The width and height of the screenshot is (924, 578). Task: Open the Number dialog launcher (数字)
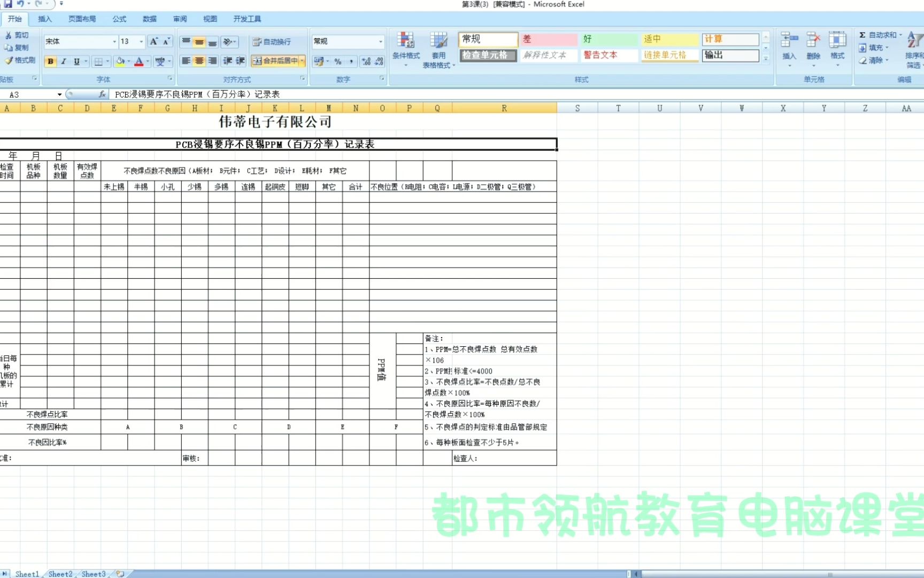tap(382, 79)
